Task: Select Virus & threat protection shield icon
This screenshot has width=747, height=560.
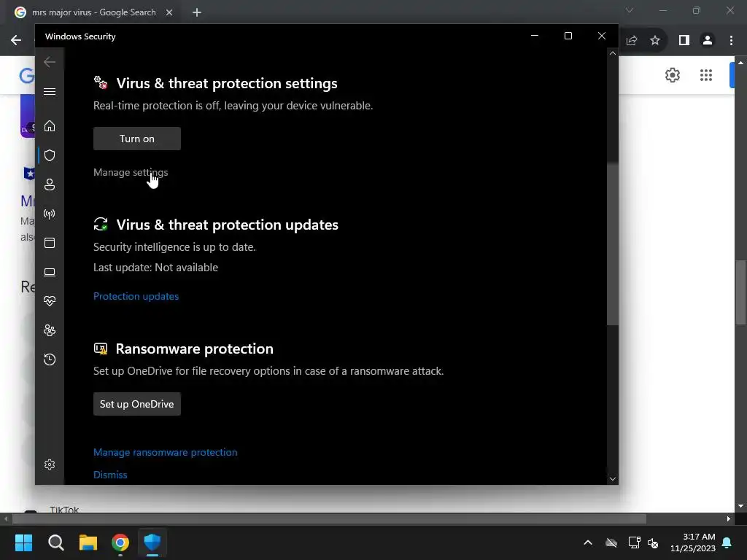Action: (x=50, y=155)
